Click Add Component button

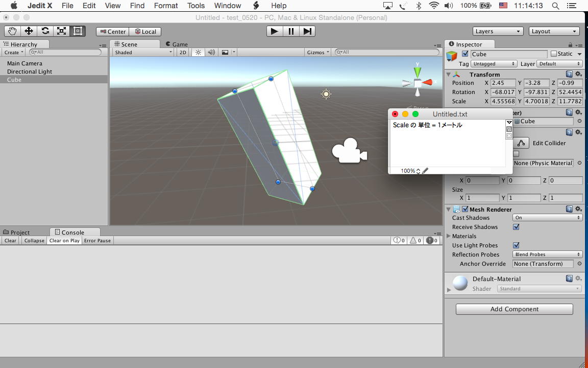[x=514, y=309]
